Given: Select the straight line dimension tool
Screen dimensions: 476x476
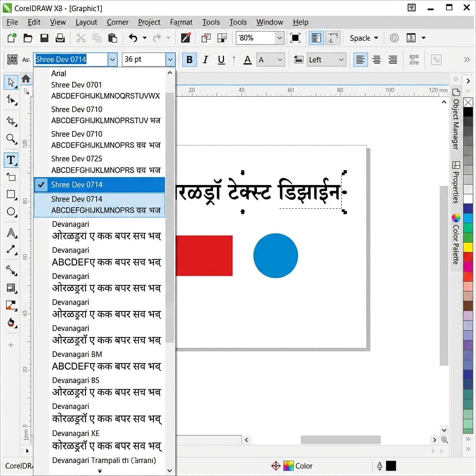Looking at the screenshot, I should (x=11, y=249).
